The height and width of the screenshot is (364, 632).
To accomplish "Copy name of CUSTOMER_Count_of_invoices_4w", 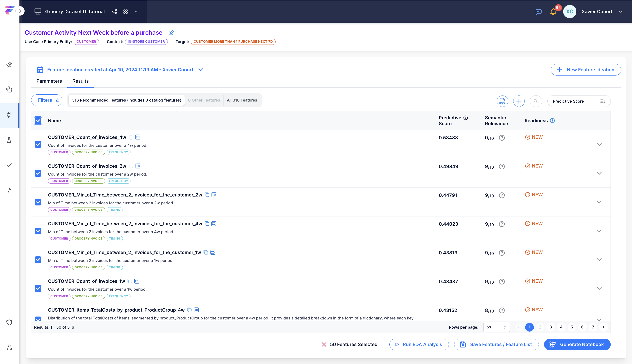I will 131,137.
